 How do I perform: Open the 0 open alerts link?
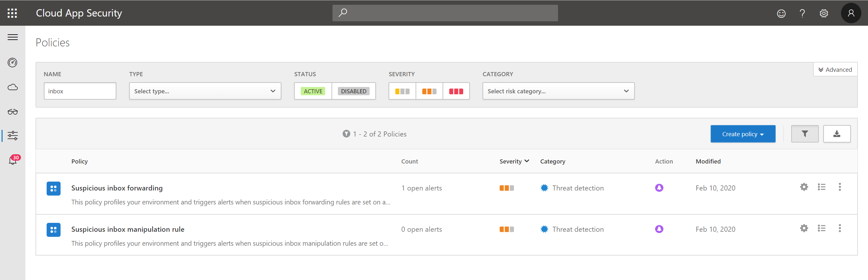pos(421,229)
